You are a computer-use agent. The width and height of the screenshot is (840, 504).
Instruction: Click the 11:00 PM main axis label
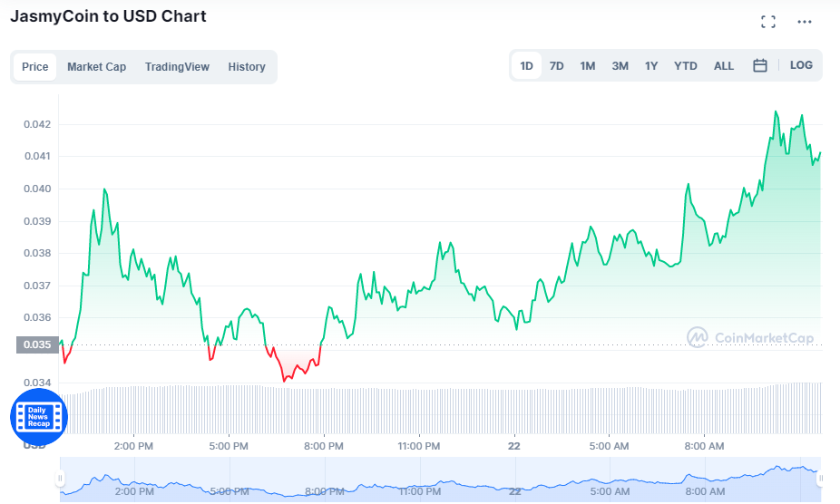point(418,446)
